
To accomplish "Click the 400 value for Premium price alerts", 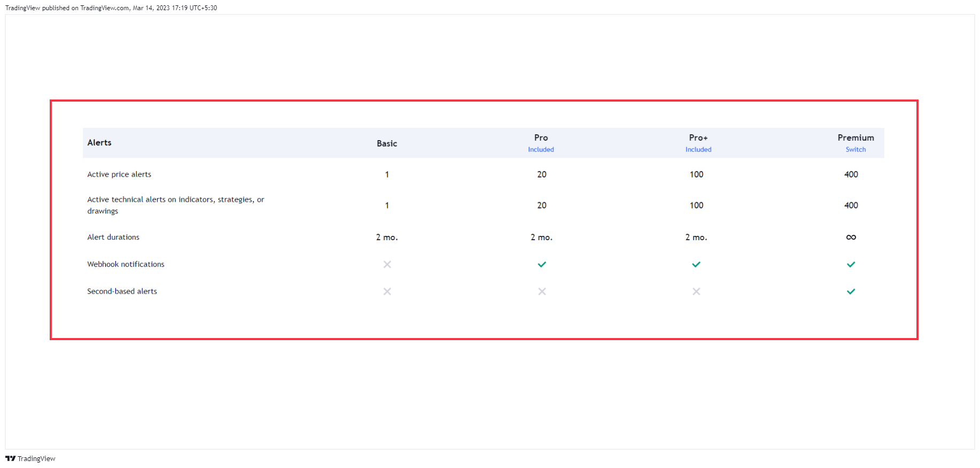I will tap(851, 174).
